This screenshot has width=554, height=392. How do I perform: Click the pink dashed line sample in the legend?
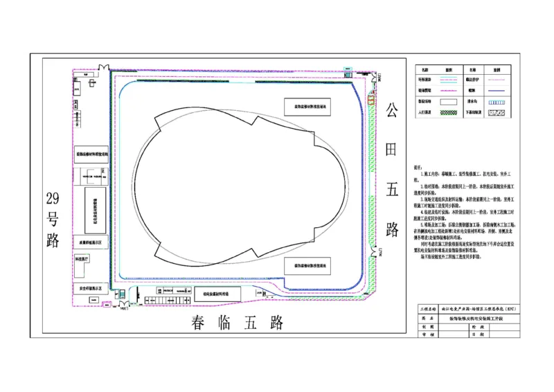[497, 80]
